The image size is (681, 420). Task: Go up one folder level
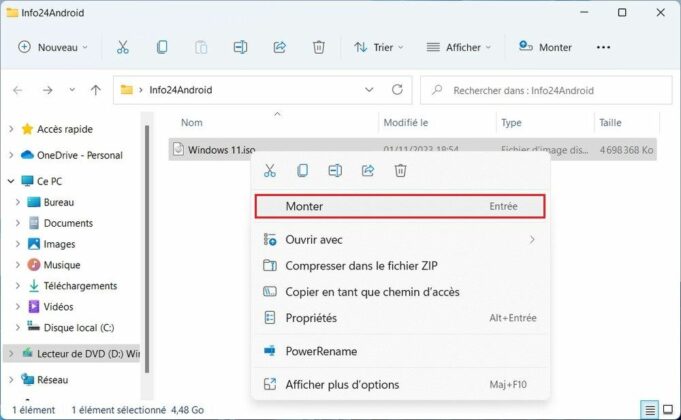[x=96, y=90]
